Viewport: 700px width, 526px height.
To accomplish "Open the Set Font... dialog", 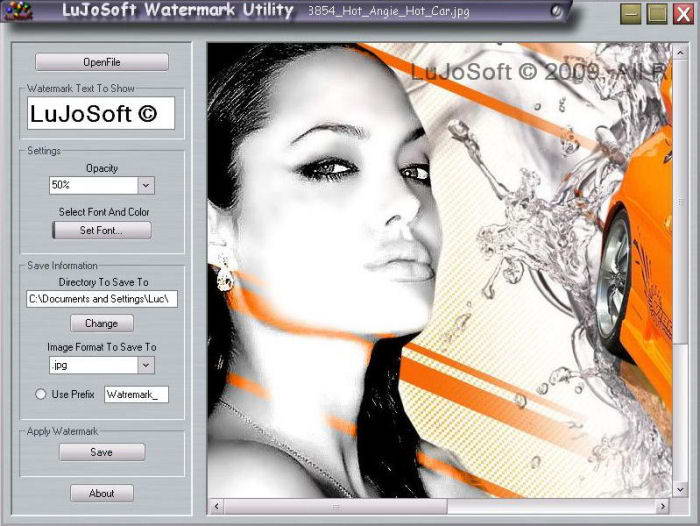I will (102, 230).
